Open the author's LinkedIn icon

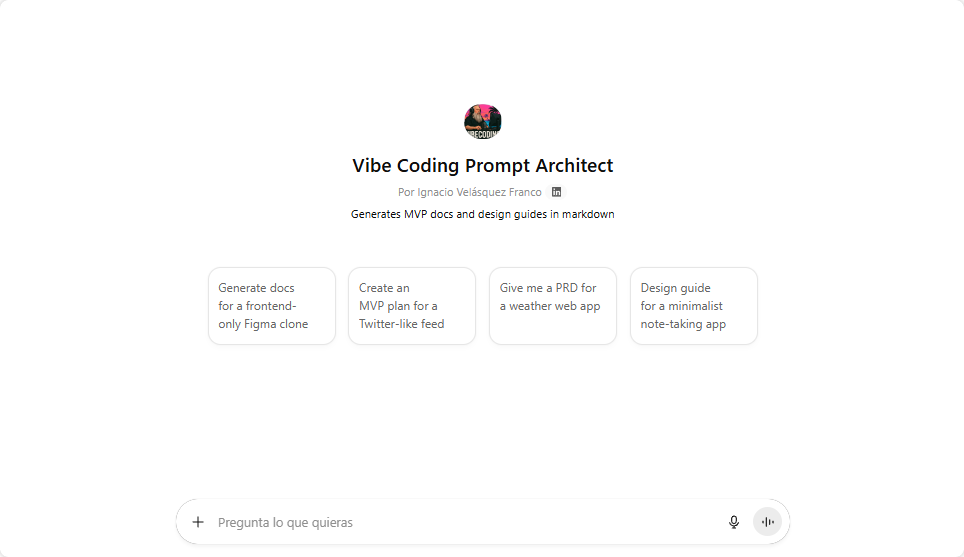coord(557,192)
